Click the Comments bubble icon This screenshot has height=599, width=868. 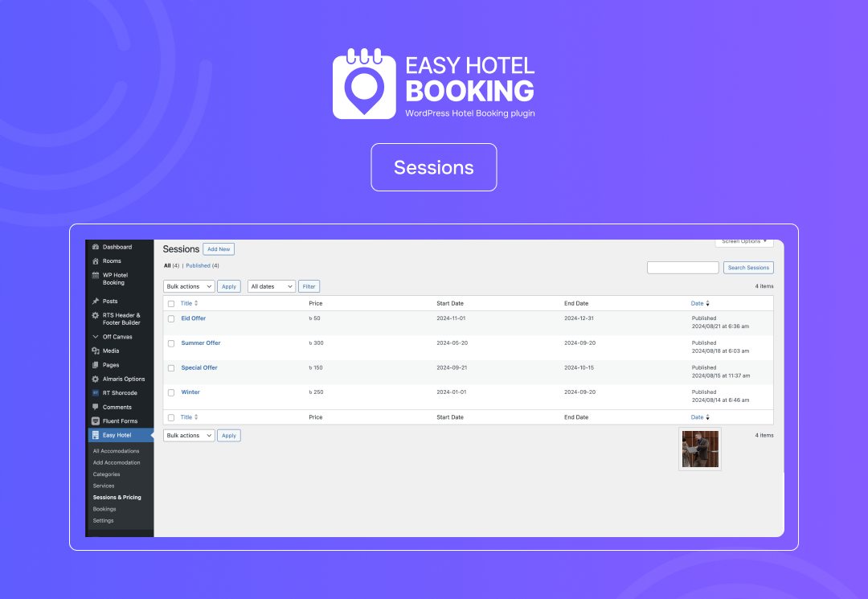pyautogui.click(x=95, y=407)
